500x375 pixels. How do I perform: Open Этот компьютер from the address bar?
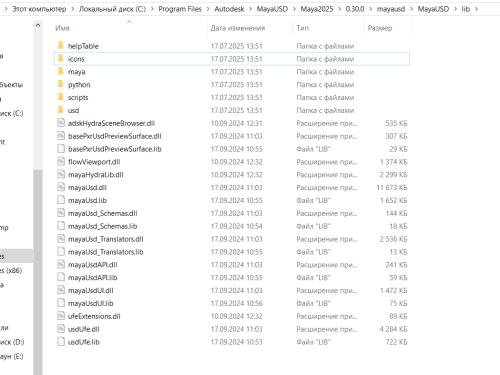click(39, 9)
